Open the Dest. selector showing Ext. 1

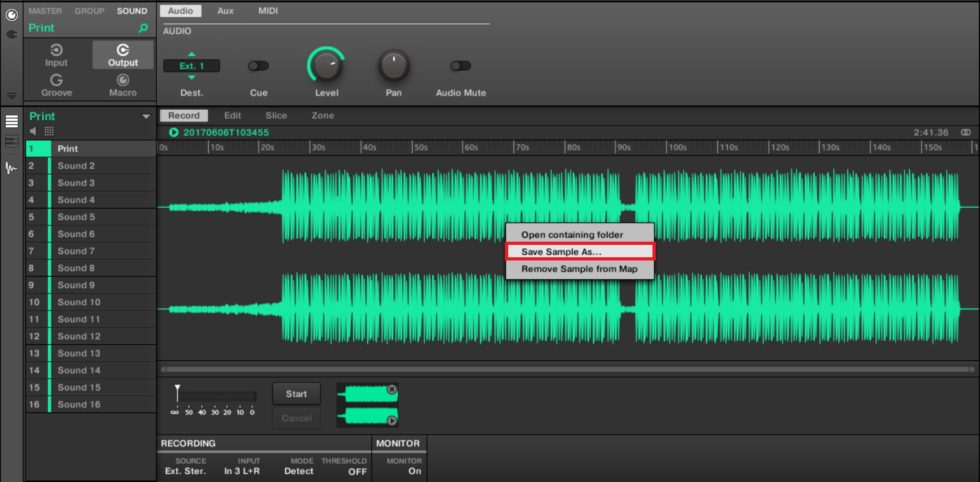pos(191,65)
